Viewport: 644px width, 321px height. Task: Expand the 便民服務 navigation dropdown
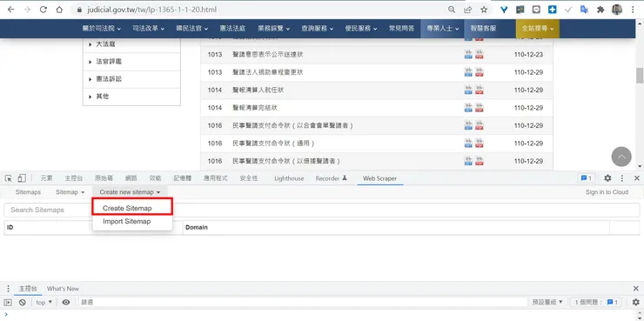pos(361,29)
